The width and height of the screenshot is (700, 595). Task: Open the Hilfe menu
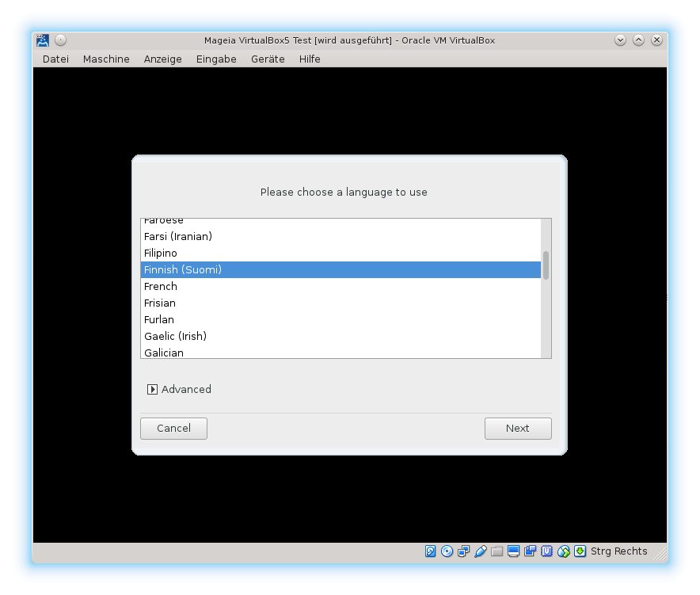point(310,59)
